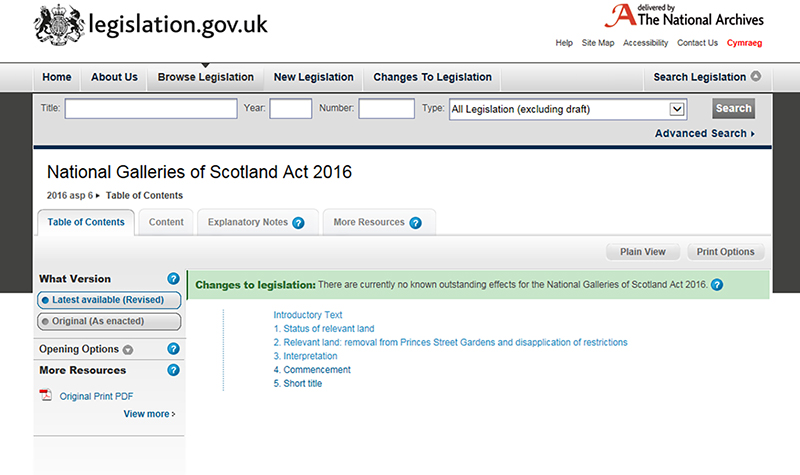This screenshot has width=800, height=475.
Task: Open Original Print PDF link
Action: (x=96, y=396)
